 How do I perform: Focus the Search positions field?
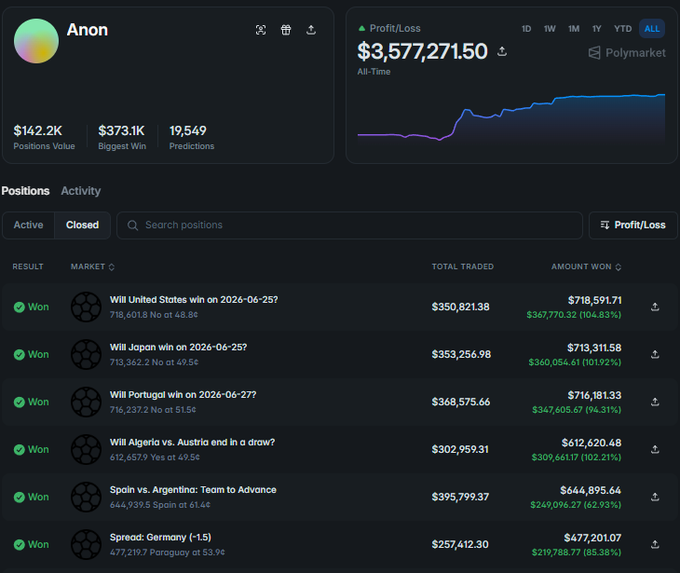(x=350, y=225)
